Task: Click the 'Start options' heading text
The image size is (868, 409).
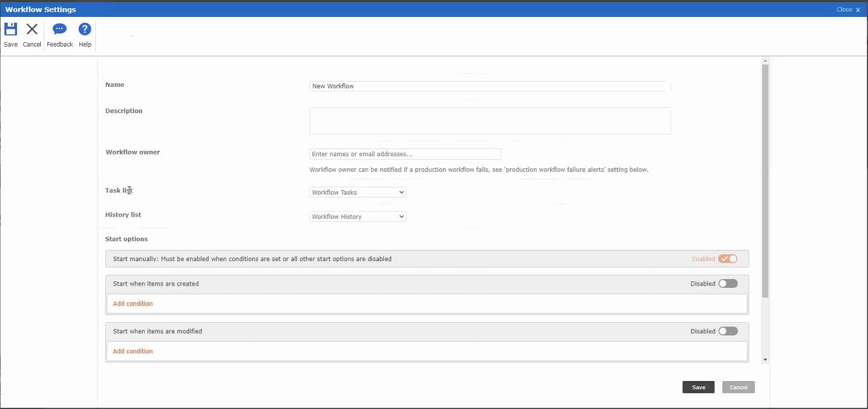Action: (126, 239)
